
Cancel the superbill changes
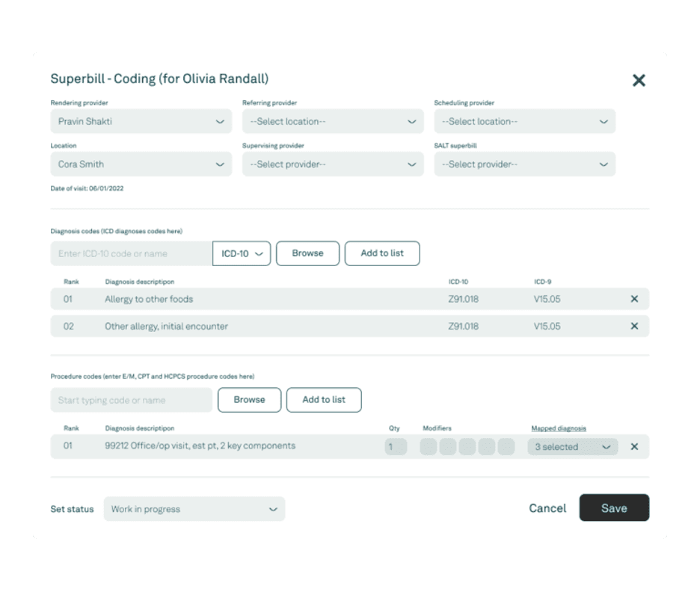coord(547,508)
